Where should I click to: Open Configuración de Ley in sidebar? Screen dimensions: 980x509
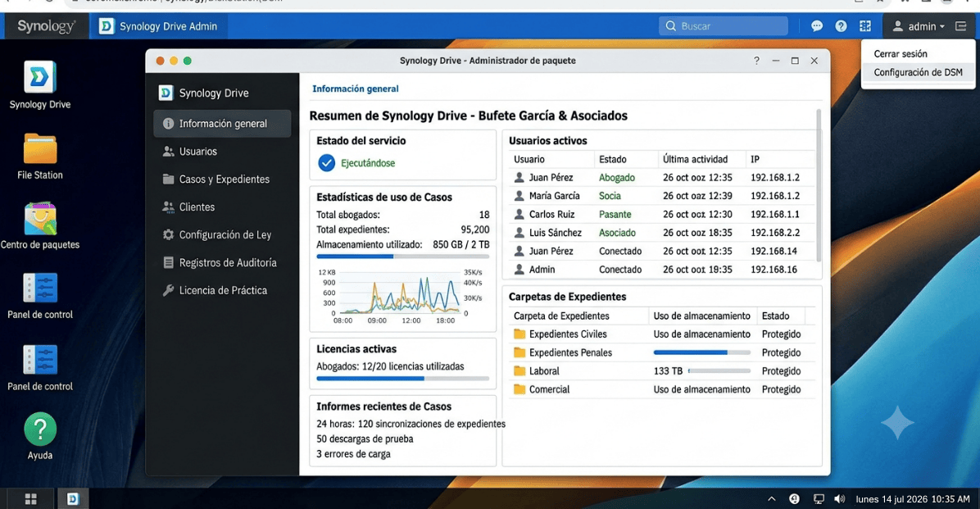[222, 235]
